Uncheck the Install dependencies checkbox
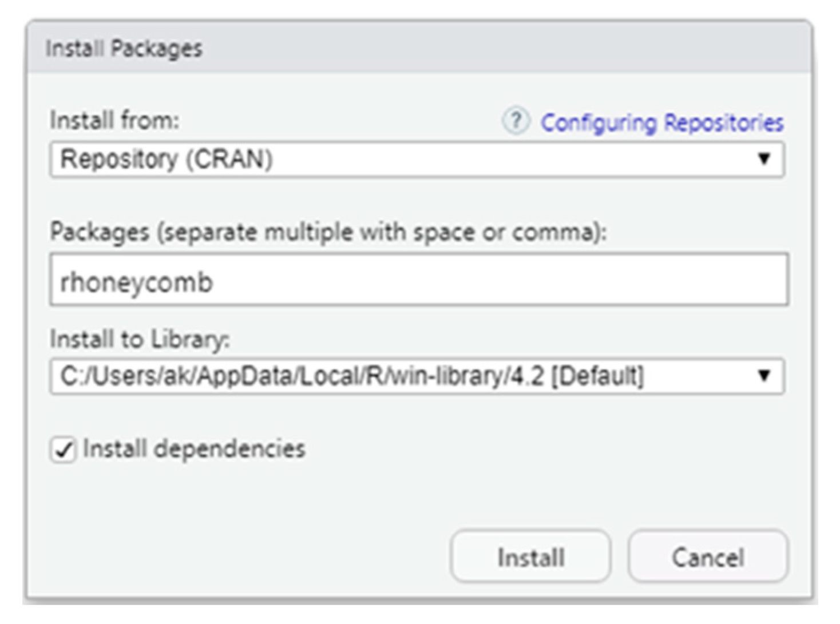 63,450
